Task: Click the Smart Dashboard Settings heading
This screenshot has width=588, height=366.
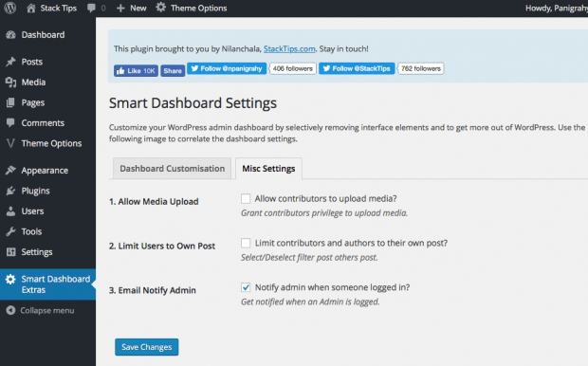Action: tap(193, 103)
